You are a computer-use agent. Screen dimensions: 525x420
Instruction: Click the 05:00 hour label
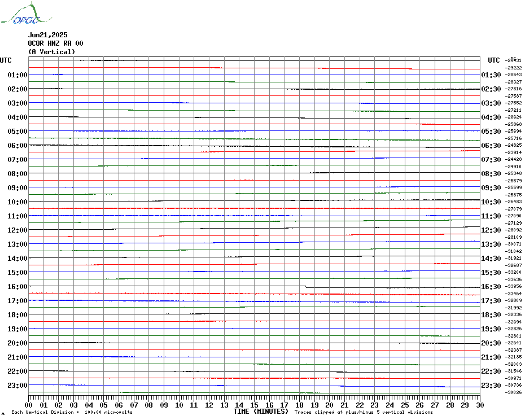17,132
